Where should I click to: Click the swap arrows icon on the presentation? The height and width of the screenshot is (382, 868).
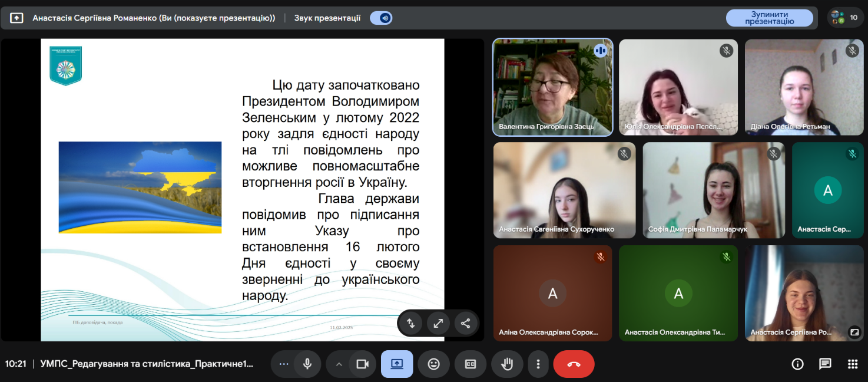411,323
